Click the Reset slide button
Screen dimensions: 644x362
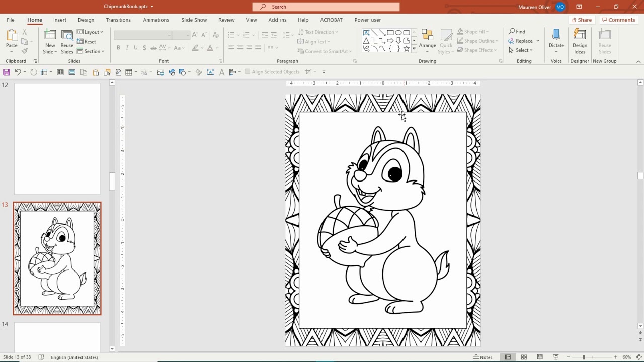click(87, 42)
